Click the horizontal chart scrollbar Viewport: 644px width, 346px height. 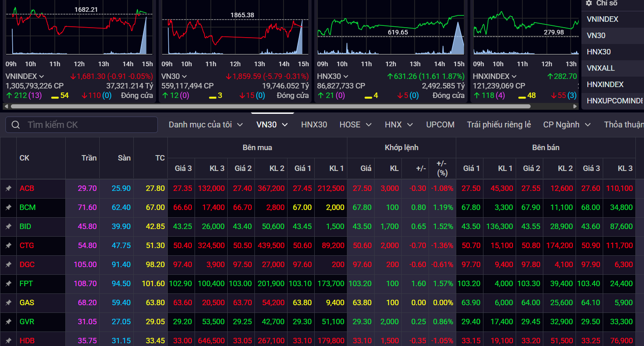click(x=270, y=107)
